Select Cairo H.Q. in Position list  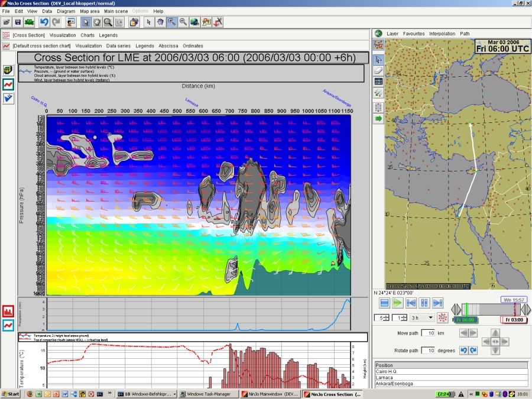tap(451, 372)
